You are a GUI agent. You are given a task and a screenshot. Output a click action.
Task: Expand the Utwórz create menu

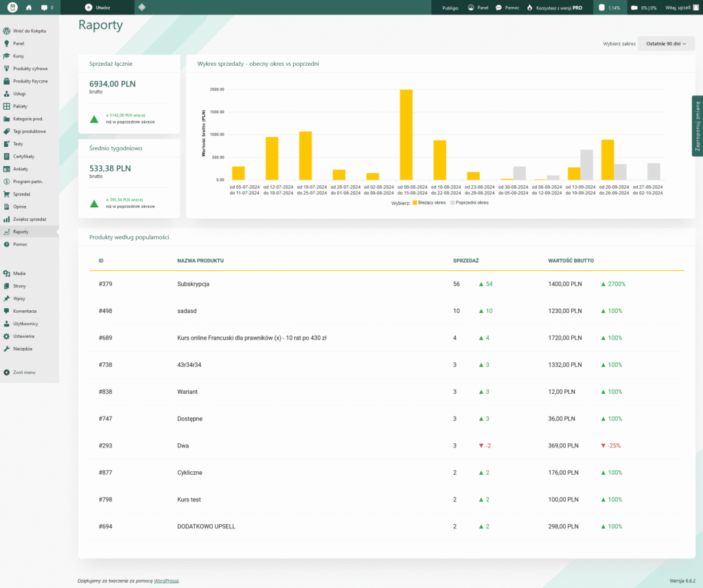97,8
